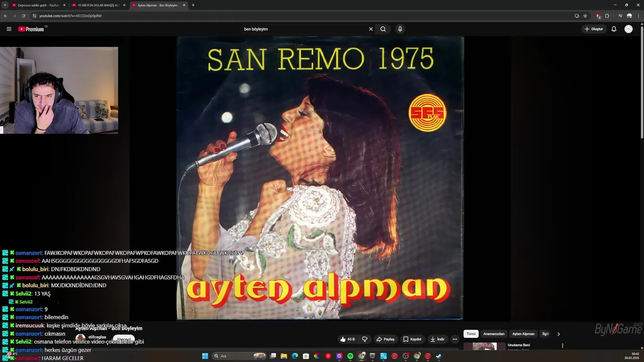Open Unutama Beni video title link
644x362 pixels.
(519, 345)
